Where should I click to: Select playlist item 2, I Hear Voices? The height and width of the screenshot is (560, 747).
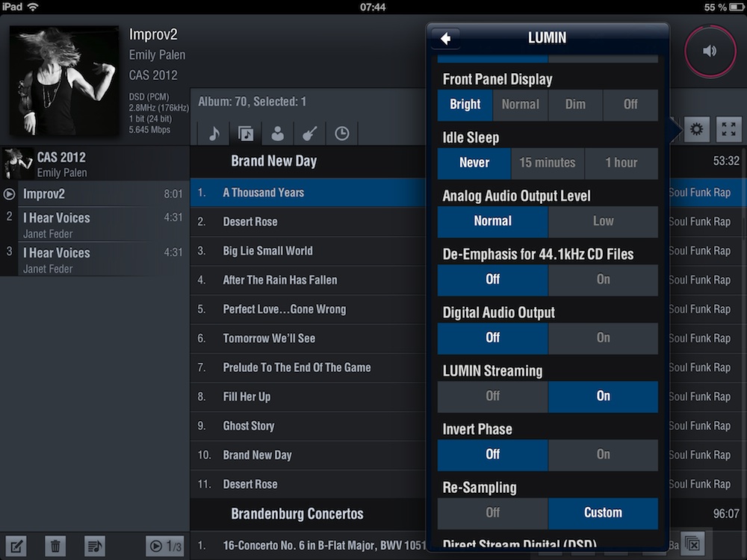[x=95, y=224]
